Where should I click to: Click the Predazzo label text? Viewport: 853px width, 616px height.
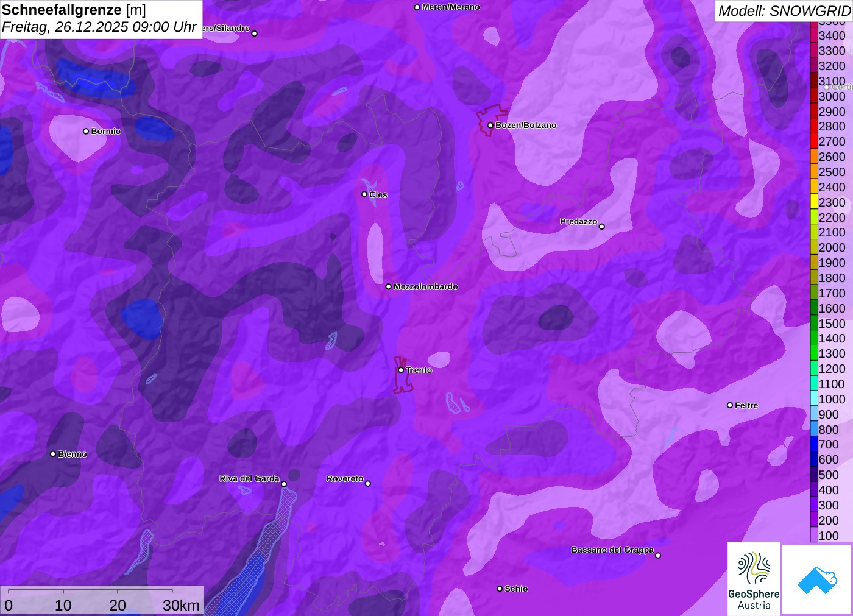579,221
